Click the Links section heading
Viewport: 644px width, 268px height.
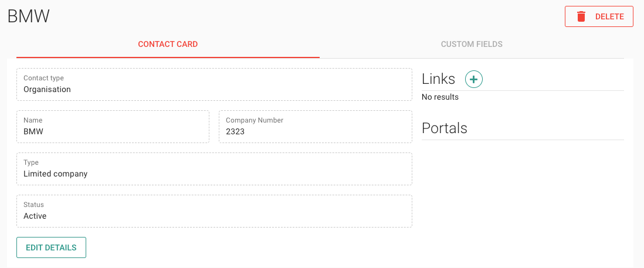click(x=438, y=79)
